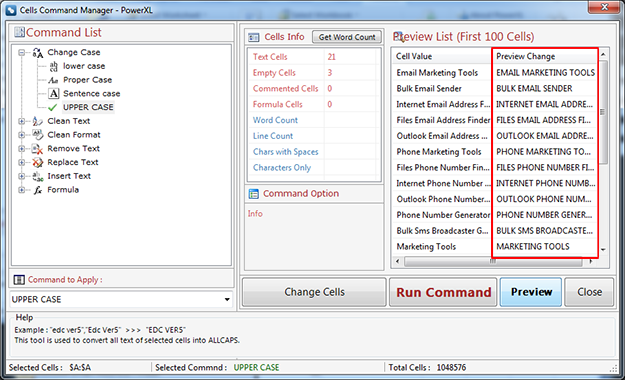Click the Change Case category icon
Viewport: 625px width, 380px height.
(x=37, y=53)
